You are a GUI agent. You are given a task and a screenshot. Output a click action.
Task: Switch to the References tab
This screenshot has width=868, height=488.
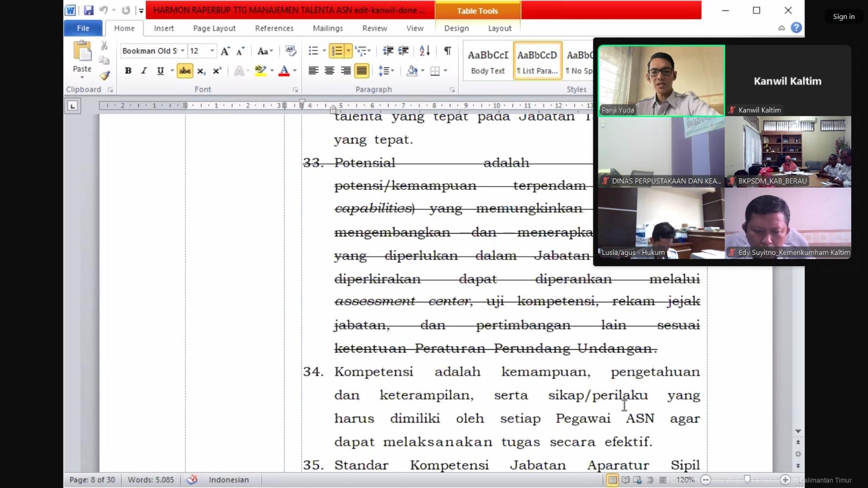point(274,28)
